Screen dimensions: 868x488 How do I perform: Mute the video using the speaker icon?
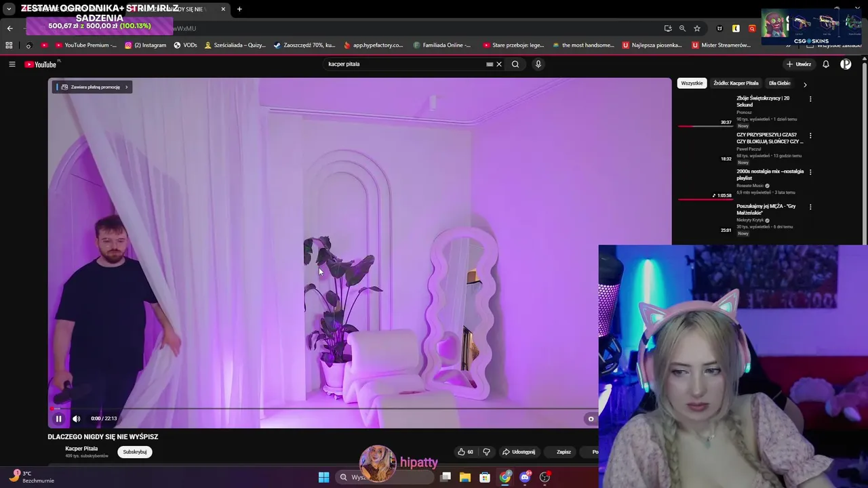[76, 419]
